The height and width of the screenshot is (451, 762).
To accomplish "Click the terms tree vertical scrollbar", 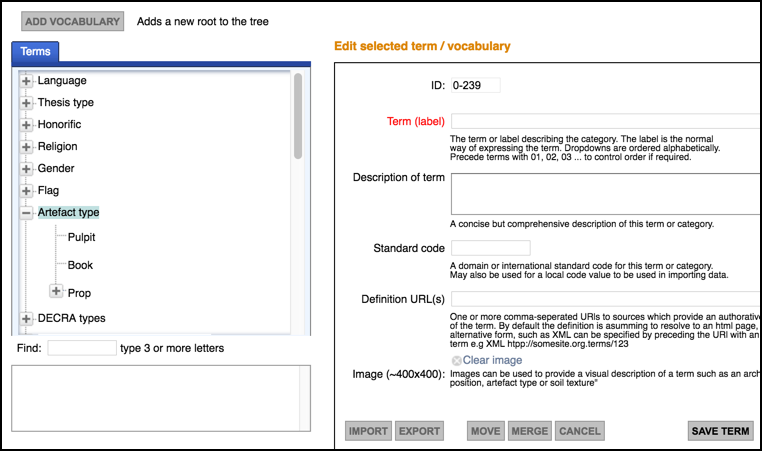I will (298, 116).
